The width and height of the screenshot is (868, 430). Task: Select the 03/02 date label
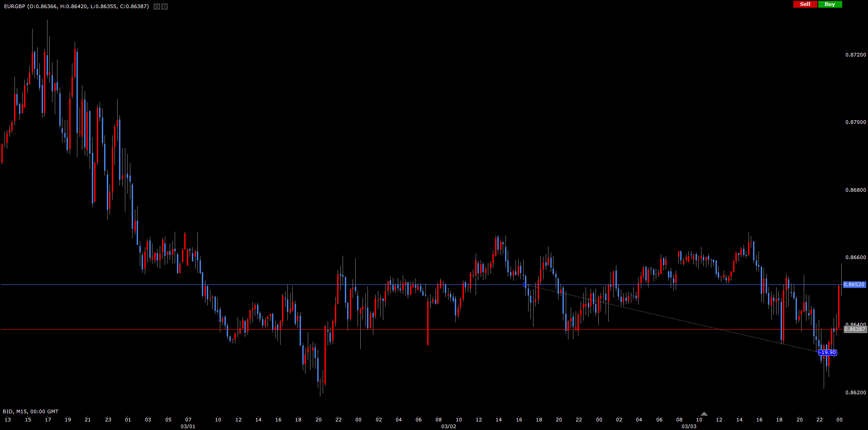(448, 426)
